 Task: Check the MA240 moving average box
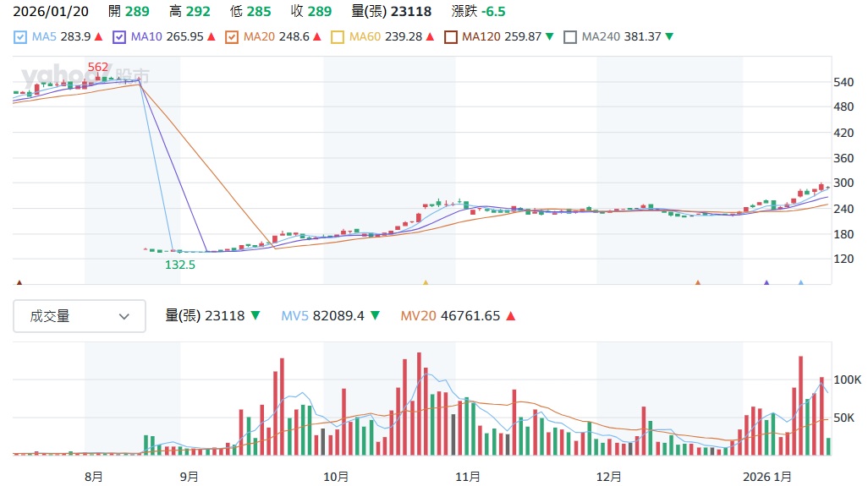click(570, 37)
